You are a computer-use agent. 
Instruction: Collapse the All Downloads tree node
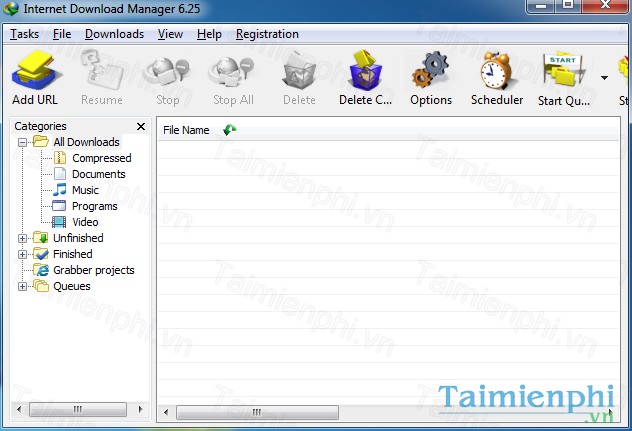pyautogui.click(x=23, y=142)
